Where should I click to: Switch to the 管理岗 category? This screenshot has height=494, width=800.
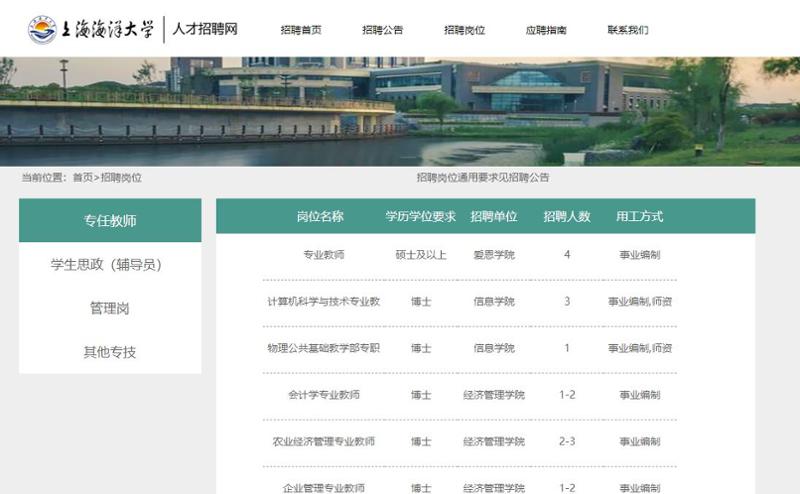coord(110,308)
